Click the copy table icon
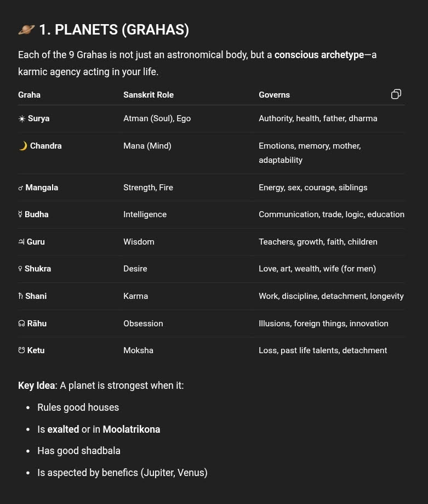 tap(396, 94)
